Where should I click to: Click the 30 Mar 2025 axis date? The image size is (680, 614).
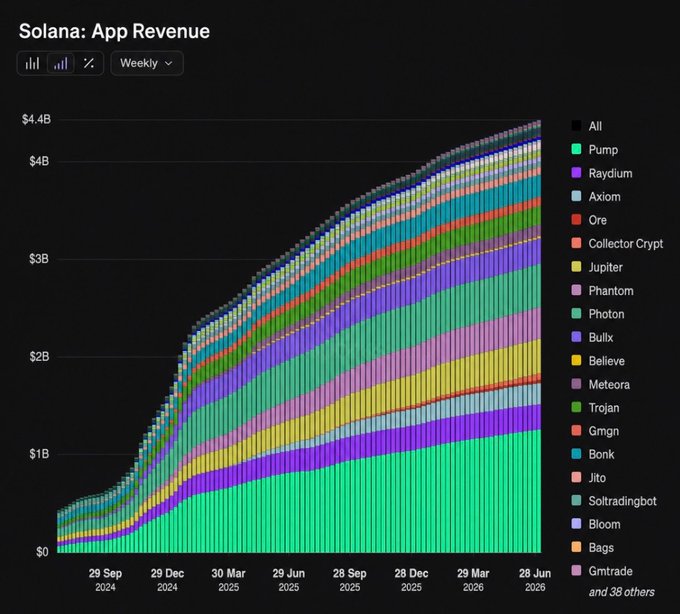[x=229, y=580]
